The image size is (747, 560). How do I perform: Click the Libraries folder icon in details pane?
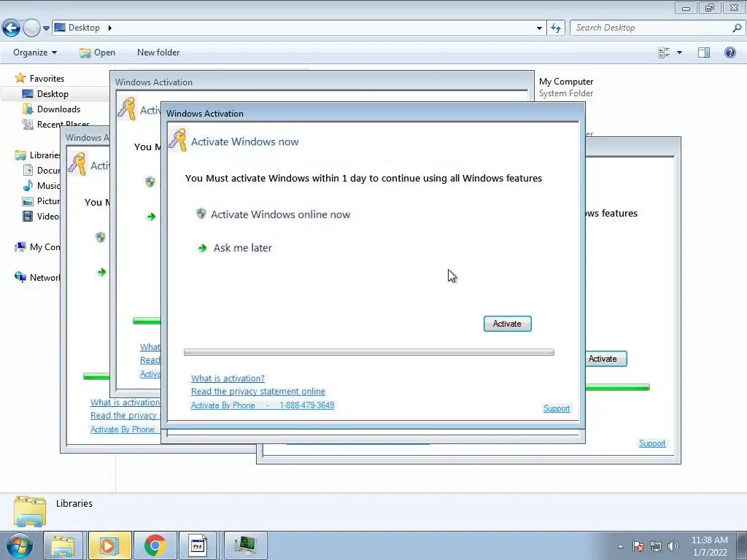(x=30, y=511)
